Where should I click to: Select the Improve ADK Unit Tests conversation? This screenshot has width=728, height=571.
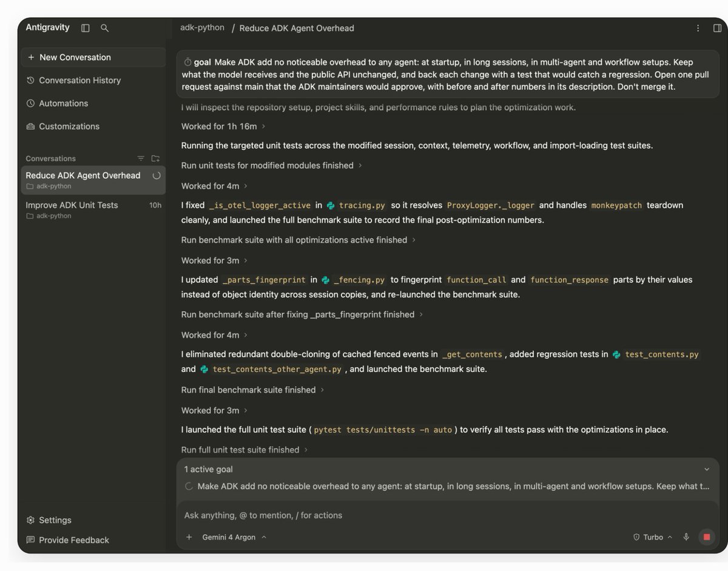(93, 210)
